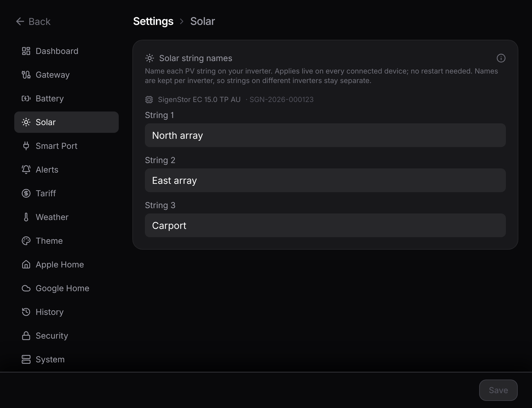Viewport: 532px width, 408px height.
Task: Edit the String 1 North array field
Action: pos(325,135)
